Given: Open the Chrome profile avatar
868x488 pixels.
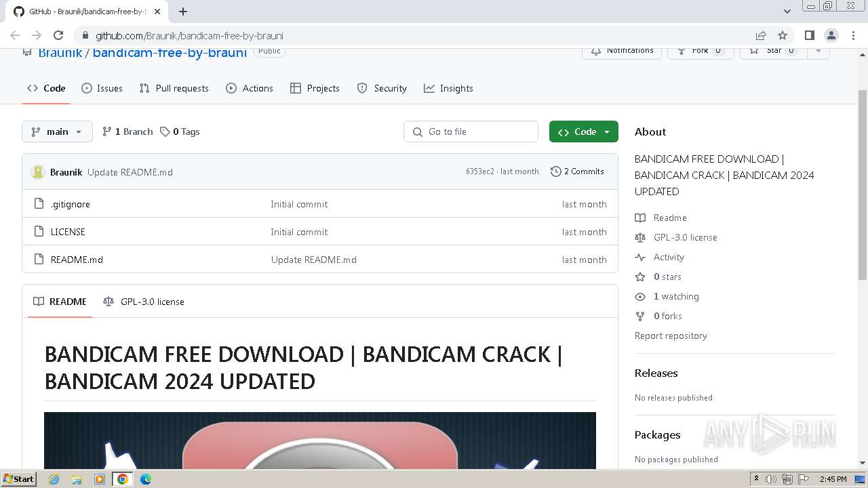Looking at the screenshot, I should tap(831, 35).
